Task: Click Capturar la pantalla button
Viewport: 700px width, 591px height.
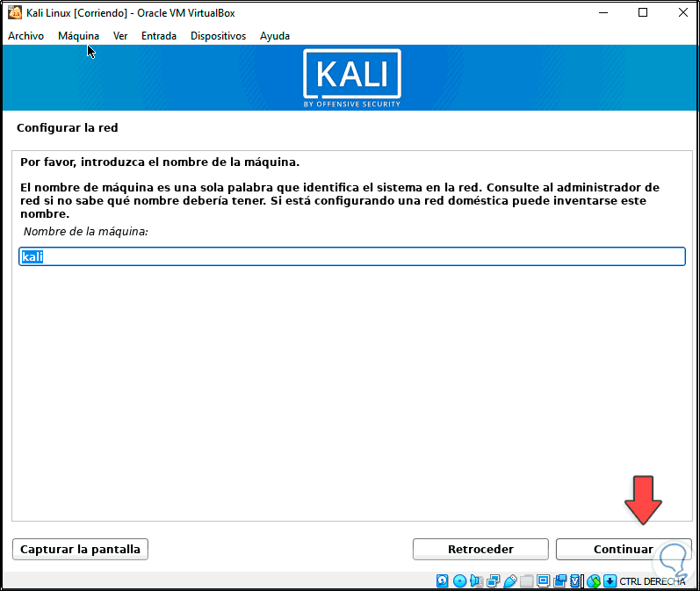Action: pyautogui.click(x=80, y=549)
